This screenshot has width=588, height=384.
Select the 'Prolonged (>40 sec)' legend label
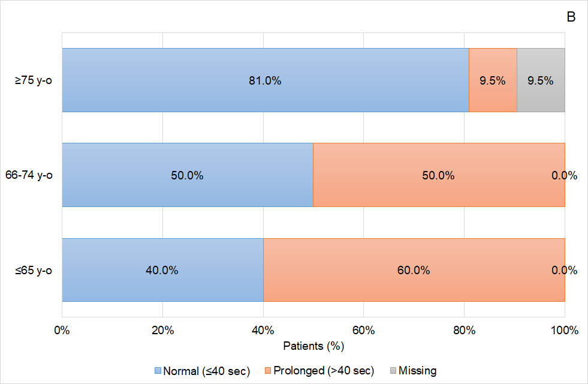[x=324, y=371]
